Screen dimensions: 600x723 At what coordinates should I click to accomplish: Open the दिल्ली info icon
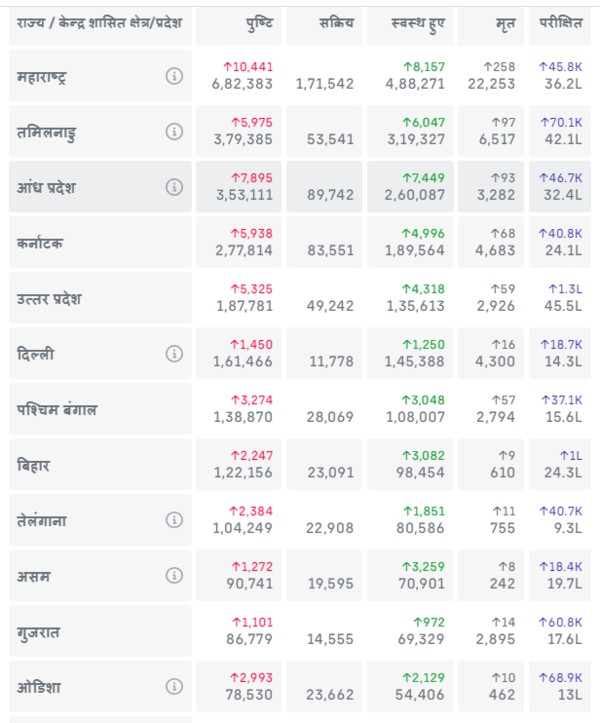pos(174,354)
